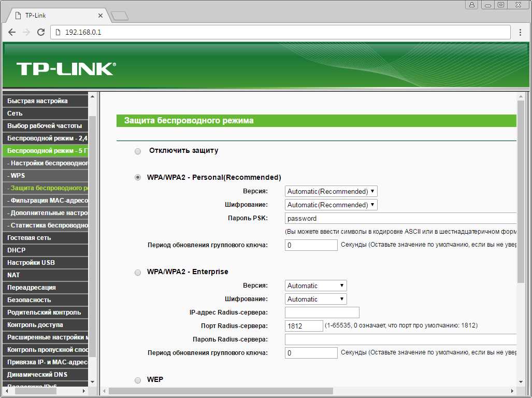The image size is (532, 398).
Task: Open Статистика беспроводного submenu item
Action: (x=45, y=225)
